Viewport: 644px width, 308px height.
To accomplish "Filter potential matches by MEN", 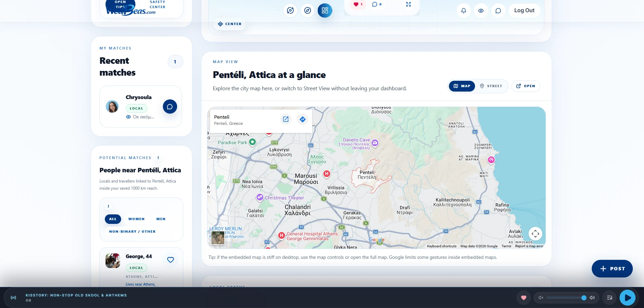I will (x=161, y=219).
